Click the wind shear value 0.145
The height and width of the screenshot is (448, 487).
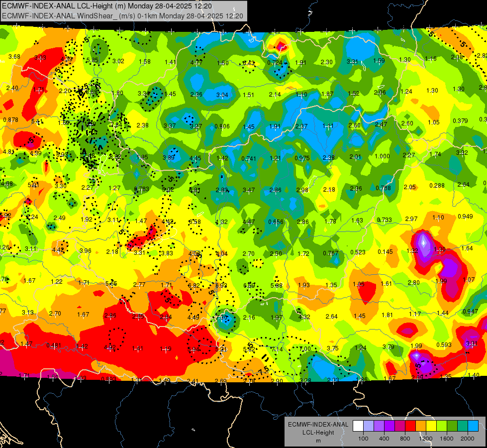(385, 251)
